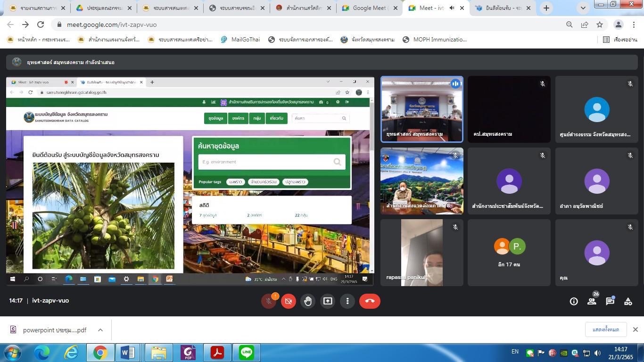The width and height of the screenshot is (644, 362).
Task: Click the browser zoom magnifier icon
Action: tap(570, 25)
